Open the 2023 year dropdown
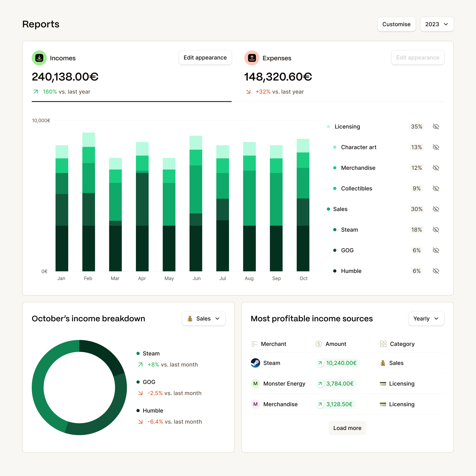This screenshot has height=476, width=476. click(x=437, y=24)
